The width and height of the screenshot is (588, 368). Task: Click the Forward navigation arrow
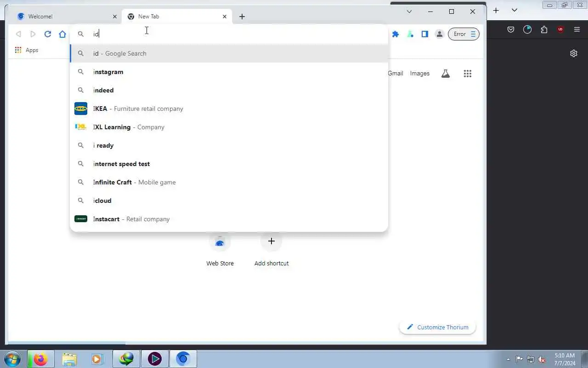(33, 34)
